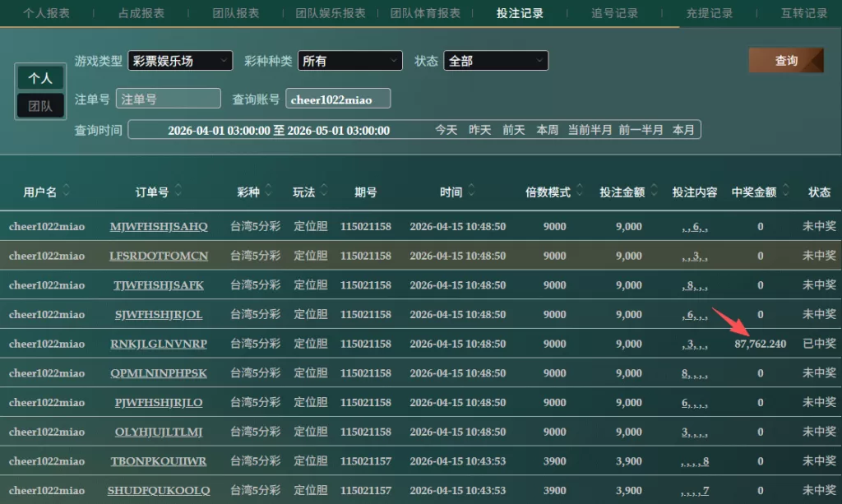Image resolution: width=842 pixels, height=504 pixels.
Task: Click sort icon beside 订单号 header
Action: pyautogui.click(x=178, y=192)
